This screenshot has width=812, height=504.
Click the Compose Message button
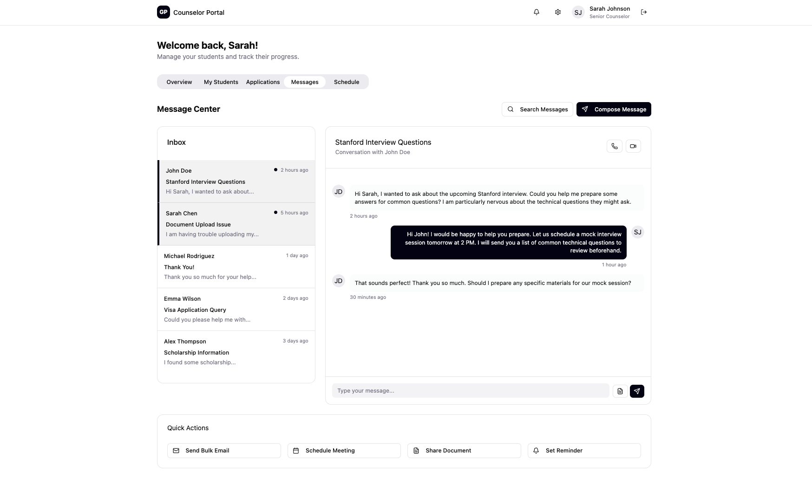click(x=614, y=110)
